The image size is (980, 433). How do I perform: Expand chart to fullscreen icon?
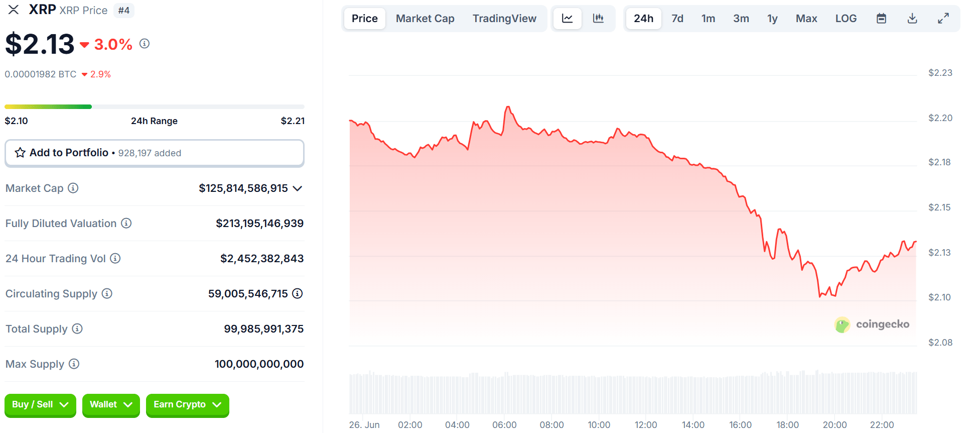943,19
